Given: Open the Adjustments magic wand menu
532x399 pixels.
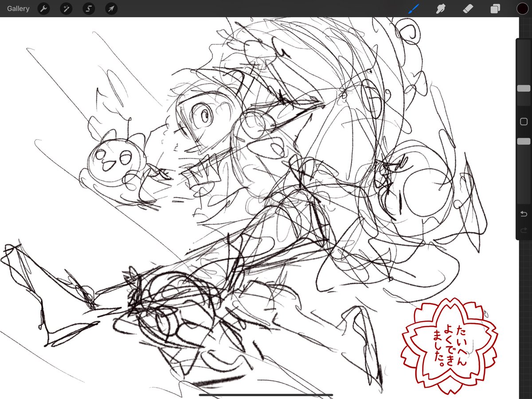Looking at the screenshot, I should (x=66, y=8).
